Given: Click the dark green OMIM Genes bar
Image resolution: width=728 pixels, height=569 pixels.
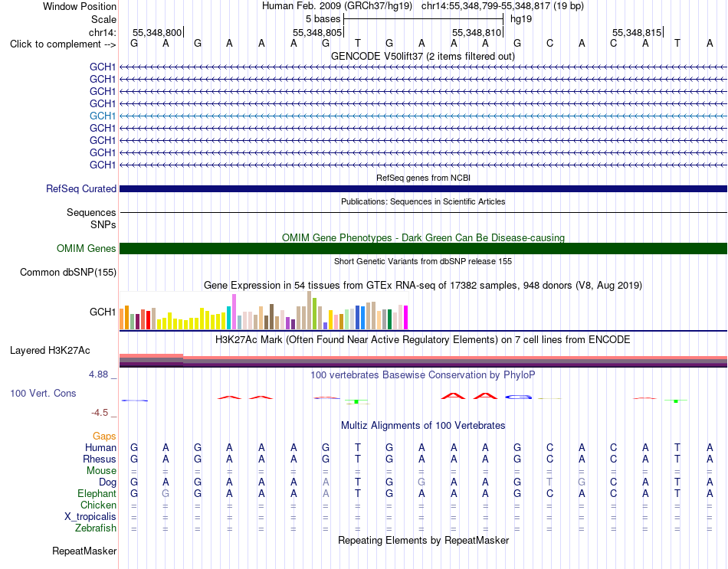Looking at the screenshot, I should pyautogui.click(x=423, y=248).
